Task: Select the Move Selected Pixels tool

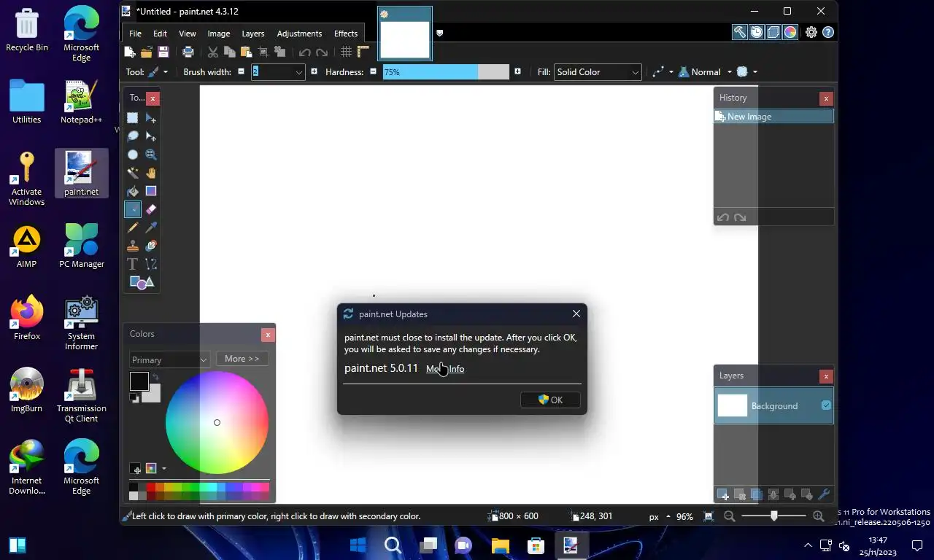Action: [x=151, y=118]
